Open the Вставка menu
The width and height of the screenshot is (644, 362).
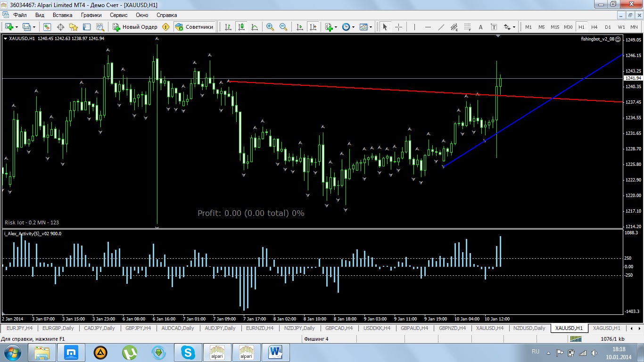coord(62,15)
